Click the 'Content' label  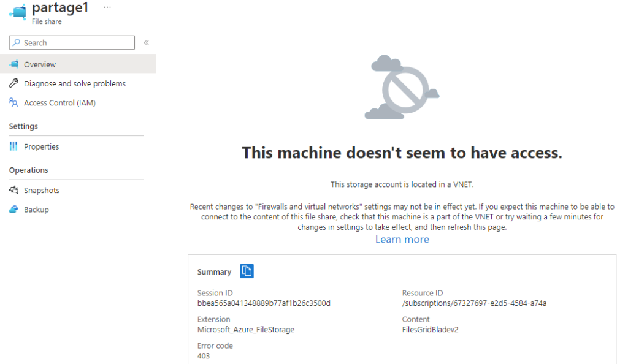point(416,319)
